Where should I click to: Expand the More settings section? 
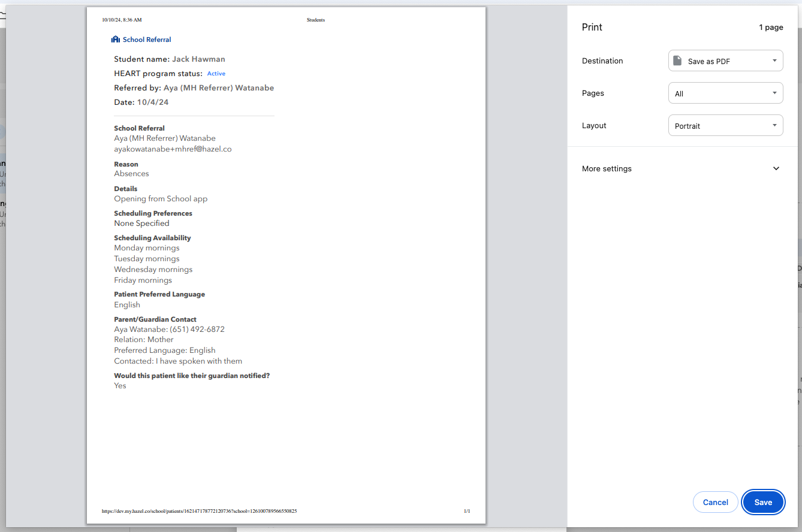[x=607, y=169]
